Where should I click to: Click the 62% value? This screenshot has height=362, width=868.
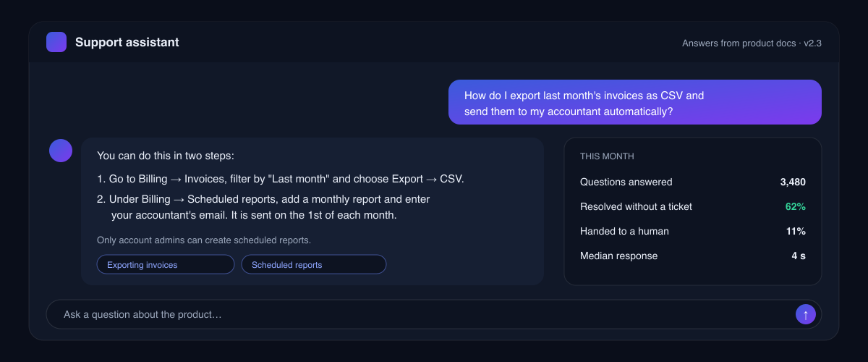796,207
